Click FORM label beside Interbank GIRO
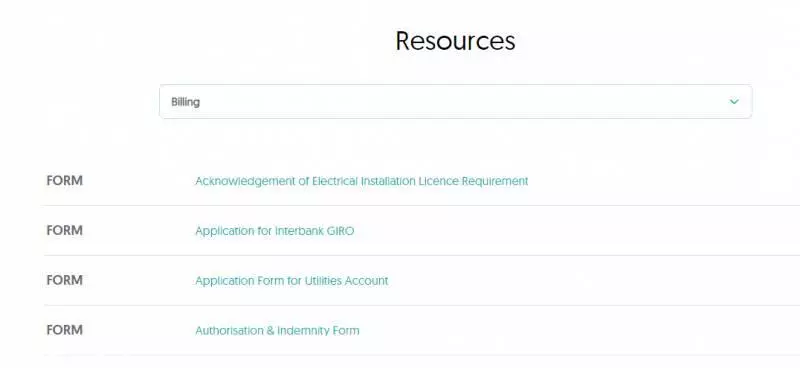800x368 pixels. pyautogui.click(x=64, y=231)
